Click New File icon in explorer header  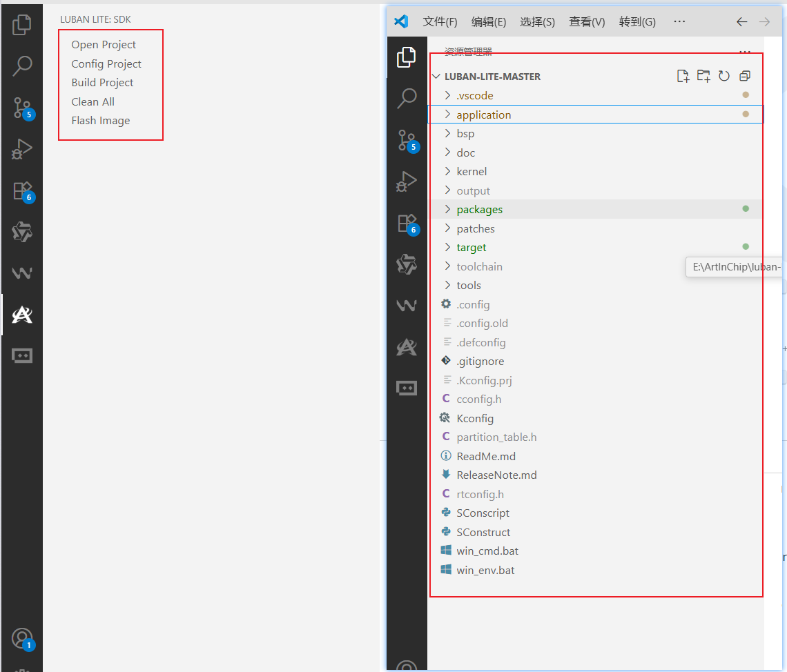coord(683,76)
